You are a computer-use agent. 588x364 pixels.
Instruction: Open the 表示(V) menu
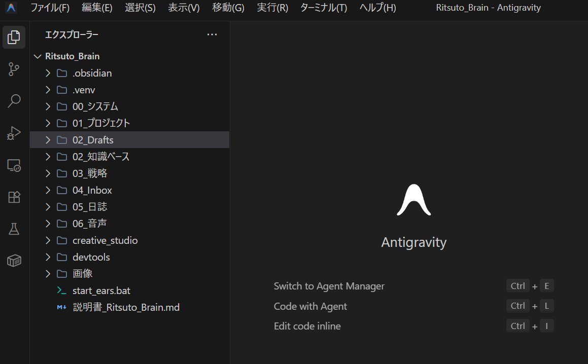point(184,8)
